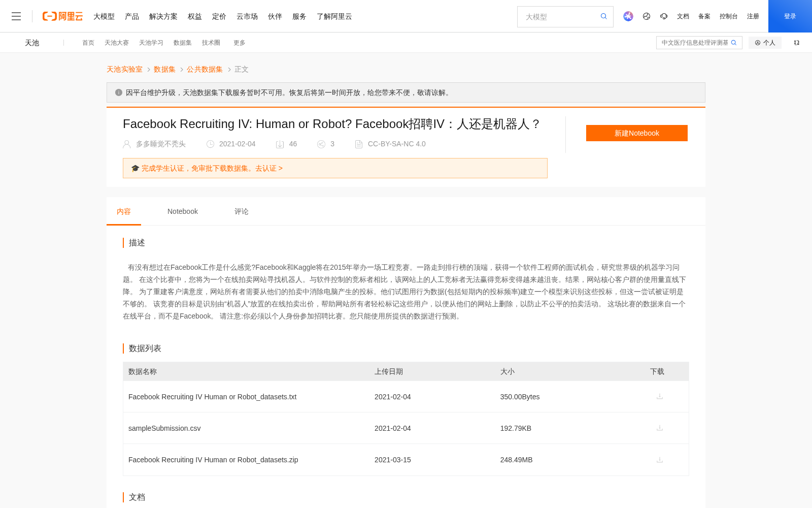Screen dimensions: 812x508
Task: Open 技术圈 navigation link
Action: click(211, 43)
